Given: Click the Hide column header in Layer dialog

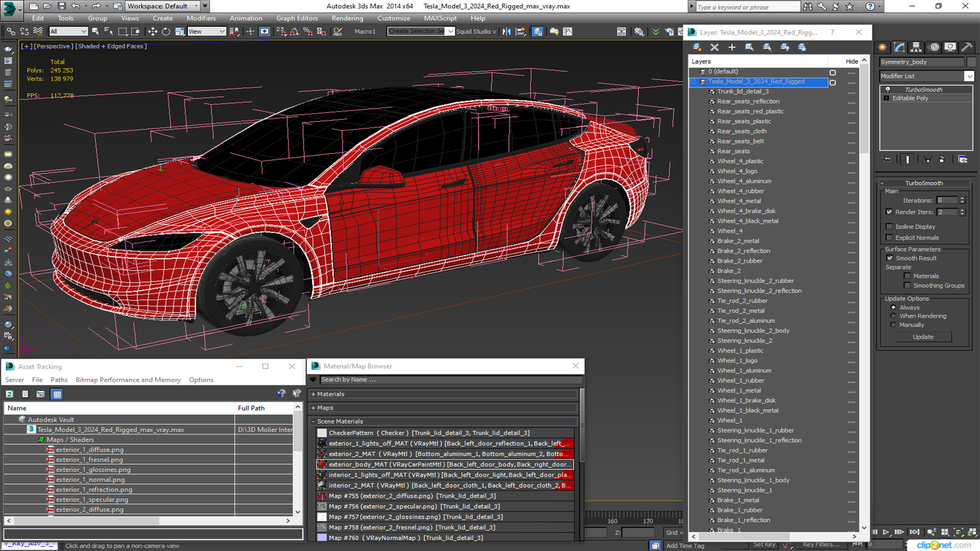Looking at the screenshot, I should [851, 61].
